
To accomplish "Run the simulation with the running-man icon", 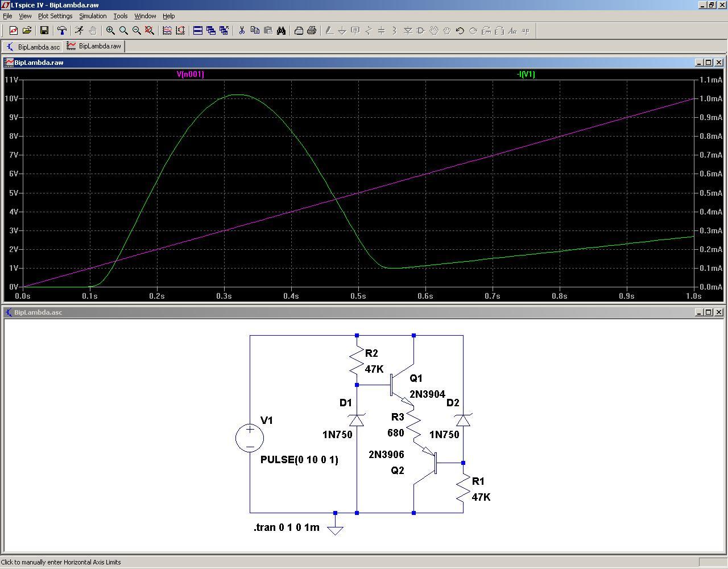I will pos(79,31).
